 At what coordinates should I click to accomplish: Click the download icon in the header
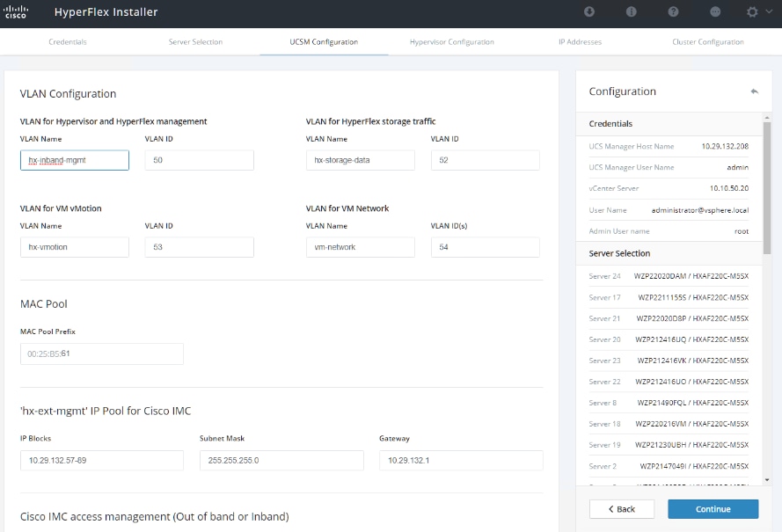589,11
